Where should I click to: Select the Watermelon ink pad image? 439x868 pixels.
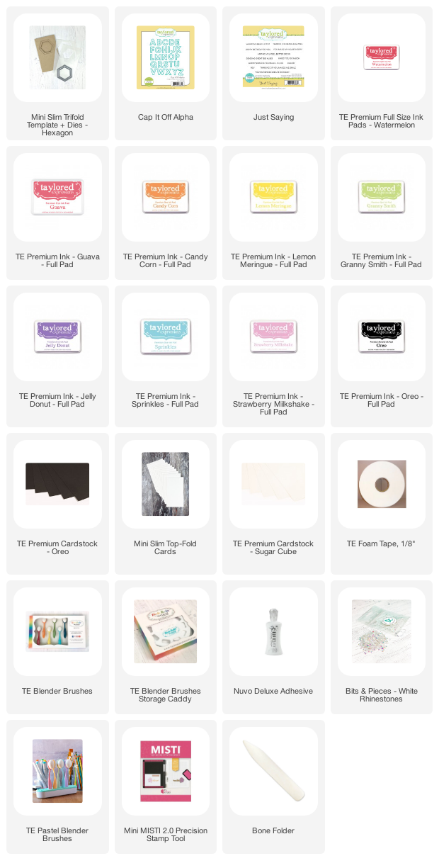click(382, 57)
